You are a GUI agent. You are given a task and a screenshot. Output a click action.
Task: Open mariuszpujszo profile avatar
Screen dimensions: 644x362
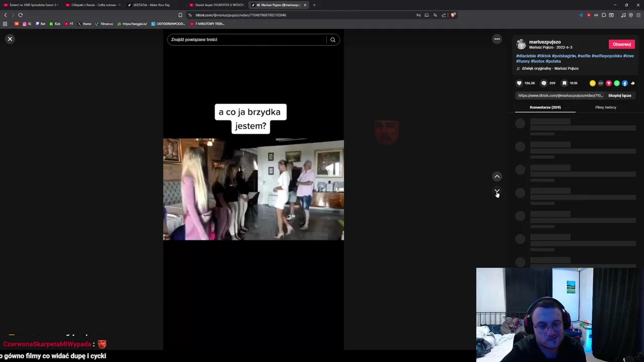coord(521,44)
